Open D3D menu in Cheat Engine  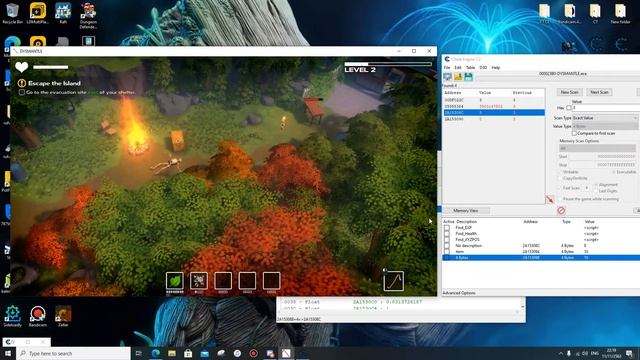(483, 67)
